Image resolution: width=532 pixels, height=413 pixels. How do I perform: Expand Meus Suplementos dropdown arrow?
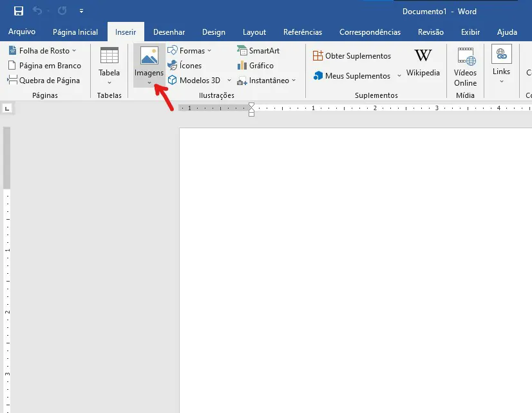pyautogui.click(x=399, y=75)
